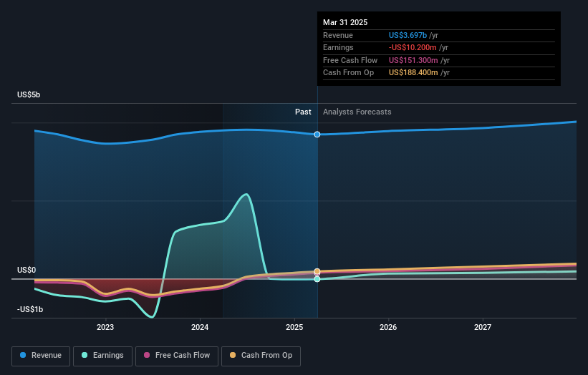
Task: Click the US$0 y-axis label
Action: click(x=26, y=270)
